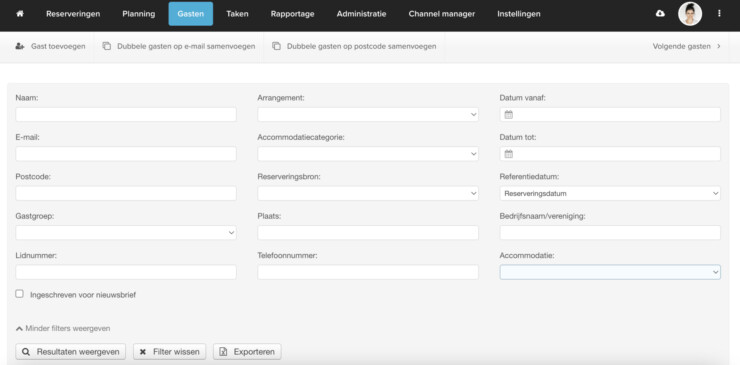Click the Datum tot date field

coord(610,153)
